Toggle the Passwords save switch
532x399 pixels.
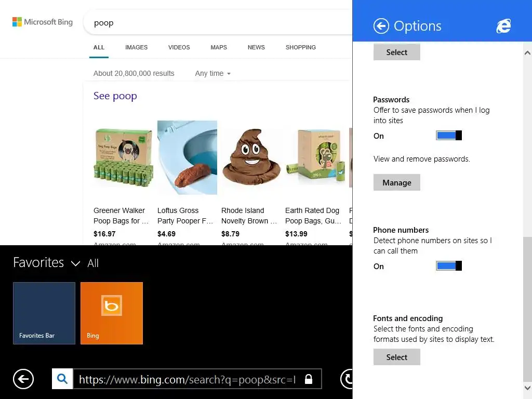448,136
